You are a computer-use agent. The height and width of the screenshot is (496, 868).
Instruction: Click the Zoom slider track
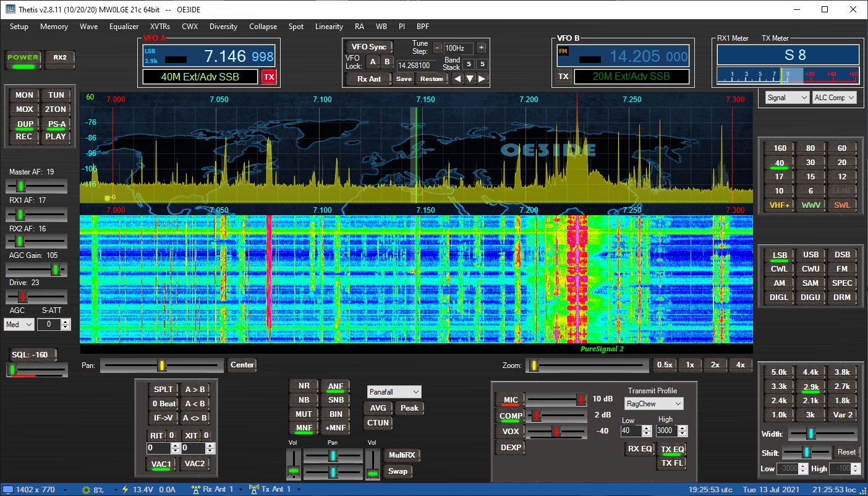pos(587,366)
